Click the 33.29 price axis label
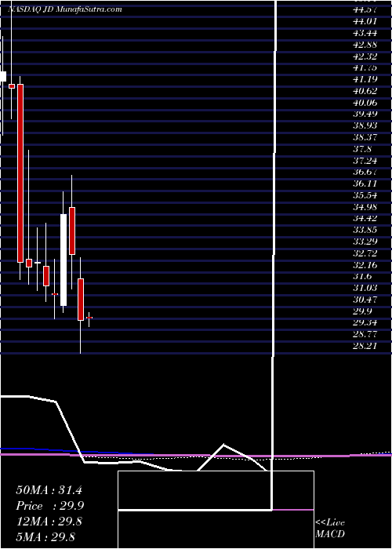392x549 pixels. tap(365, 242)
